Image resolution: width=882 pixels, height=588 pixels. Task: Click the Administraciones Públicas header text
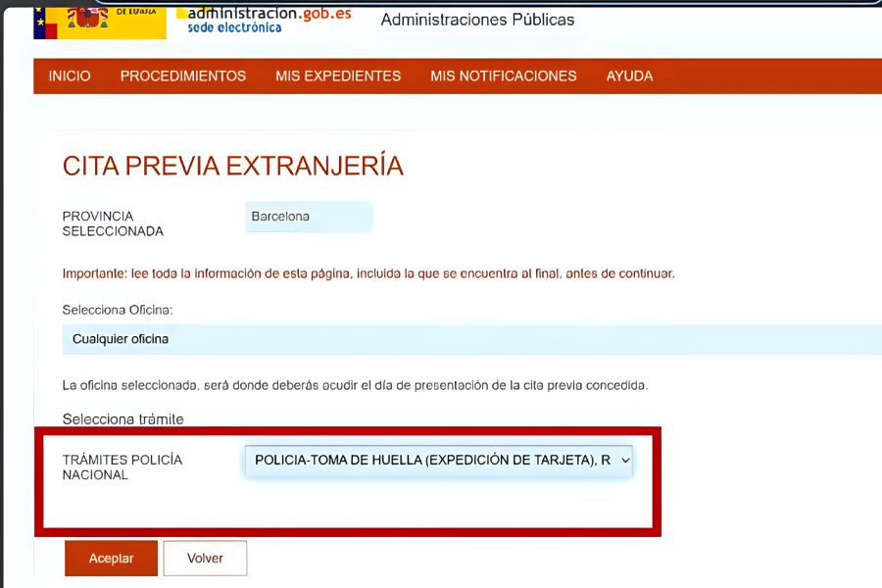(477, 20)
